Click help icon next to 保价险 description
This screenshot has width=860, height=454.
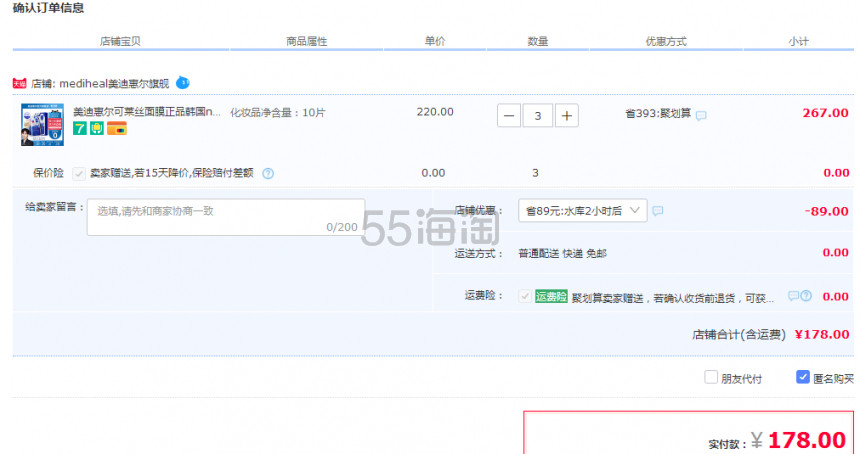(x=268, y=173)
